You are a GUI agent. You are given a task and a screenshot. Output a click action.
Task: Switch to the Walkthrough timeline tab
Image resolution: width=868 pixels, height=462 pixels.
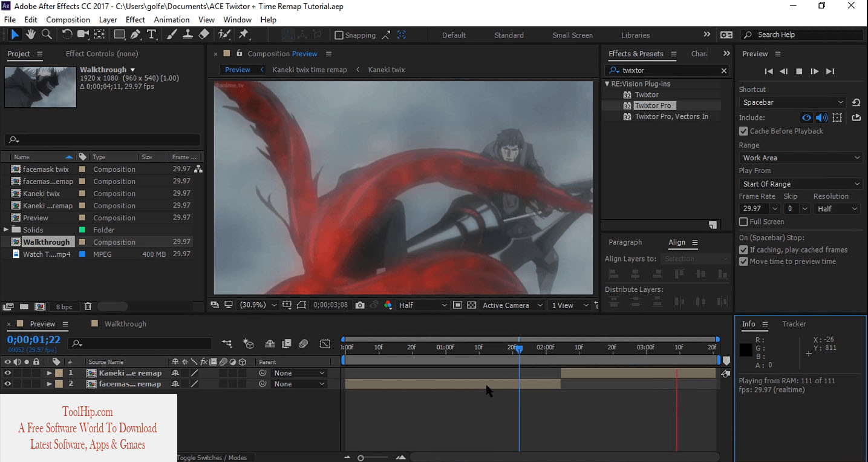125,324
